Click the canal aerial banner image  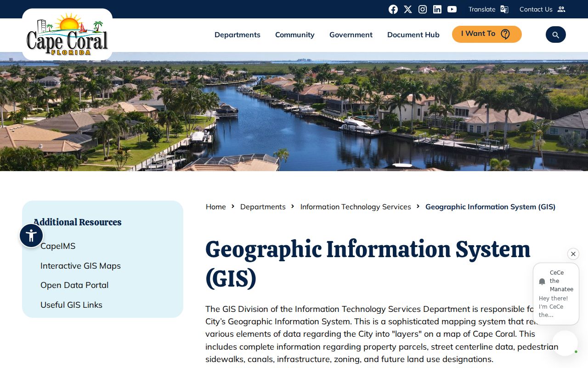pyautogui.click(x=294, y=111)
